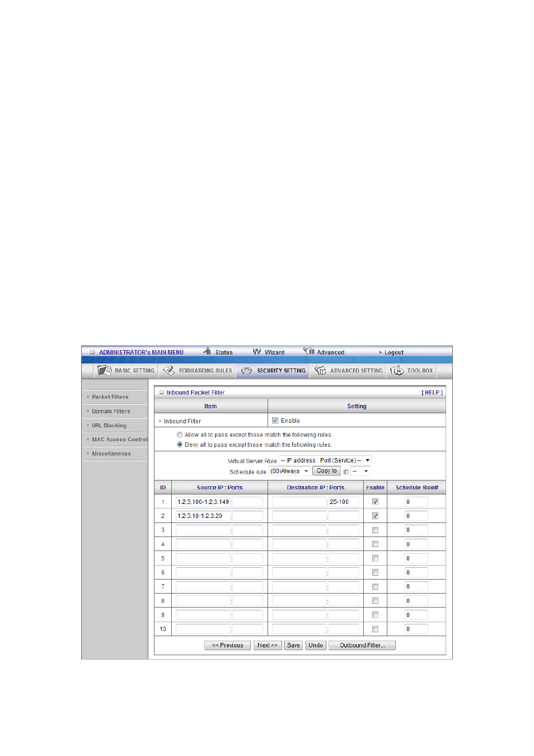Toggle Enable checkbox for rule 10
The width and height of the screenshot is (534, 756).
[375, 629]
